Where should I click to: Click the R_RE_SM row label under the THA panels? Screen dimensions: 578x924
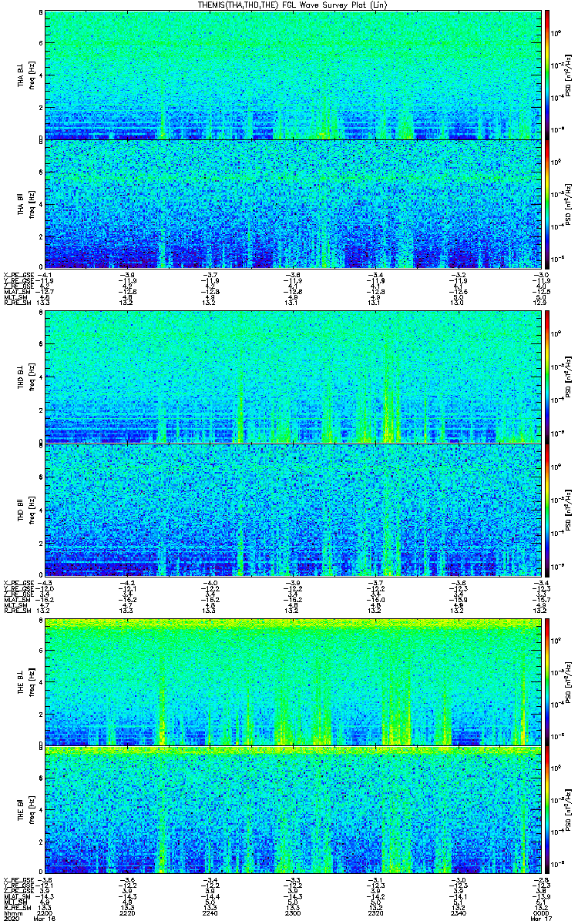(17, 304)
